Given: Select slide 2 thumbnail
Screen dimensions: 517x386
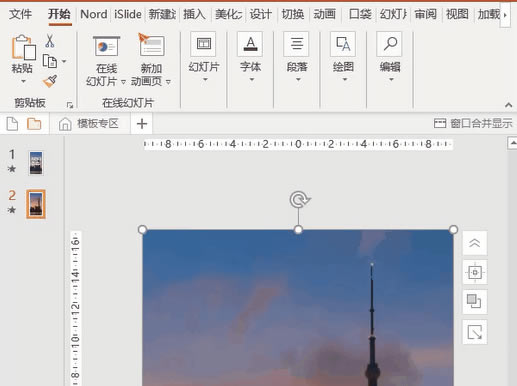Looking at the screenshot, I should coord(36,204).
